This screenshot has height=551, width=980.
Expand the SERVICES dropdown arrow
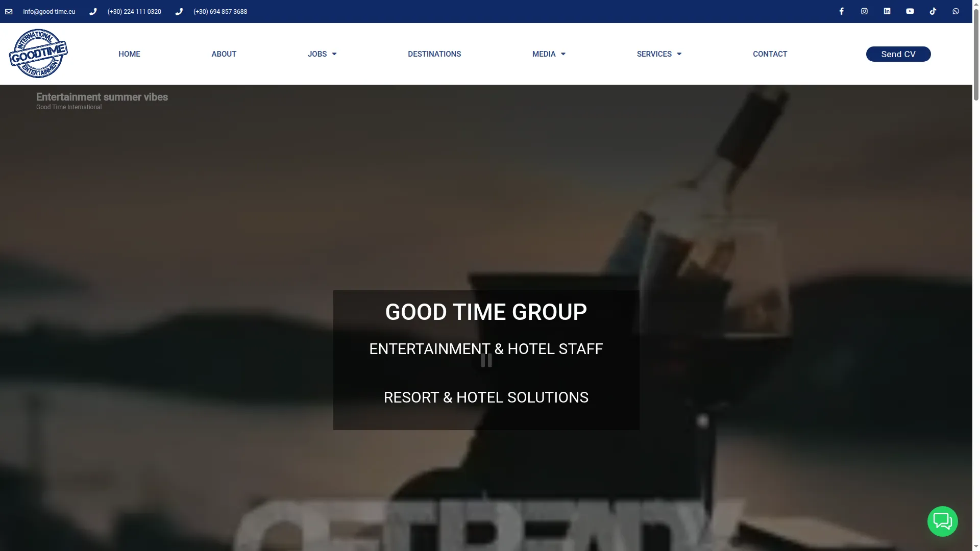point(679,54)
